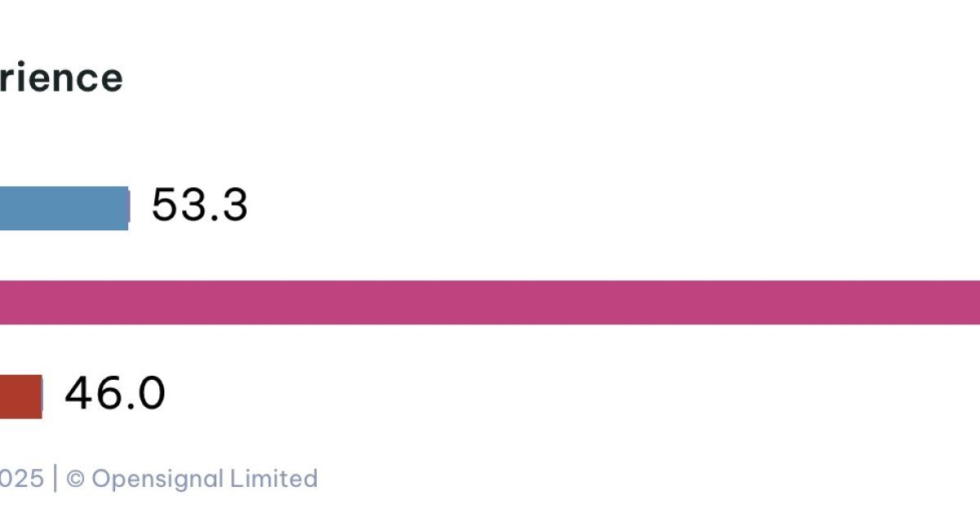Click the digit 4 in 46.0
Screen dimensions: 980x513
point(78,394)
